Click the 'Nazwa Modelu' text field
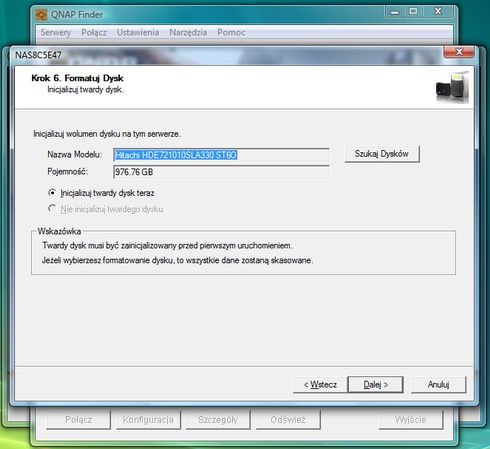 221,155
